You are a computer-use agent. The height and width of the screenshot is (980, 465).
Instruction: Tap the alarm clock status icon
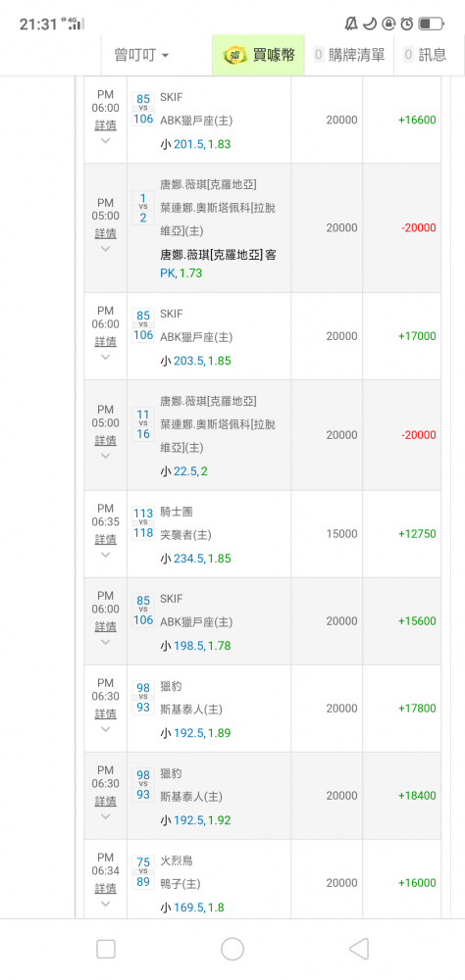[x=407, y=24]
